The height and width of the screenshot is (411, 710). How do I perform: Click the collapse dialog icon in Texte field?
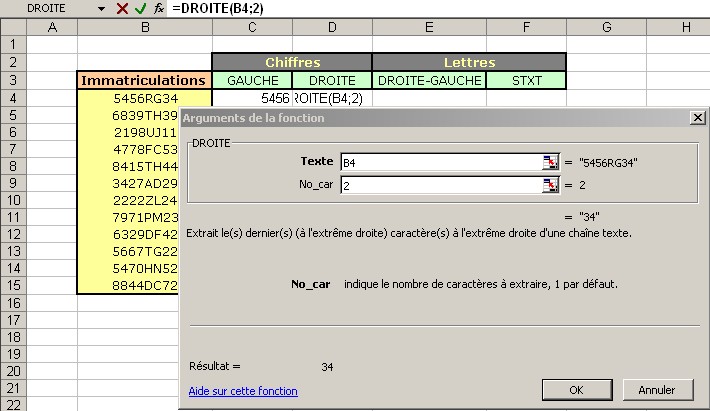(550, 161)
